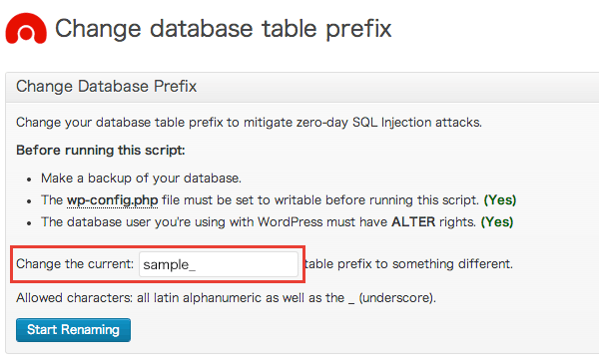This screenshot has height=364, width=599.
Task: Click the Change the current: label
Action: click(x=75, y=263)
